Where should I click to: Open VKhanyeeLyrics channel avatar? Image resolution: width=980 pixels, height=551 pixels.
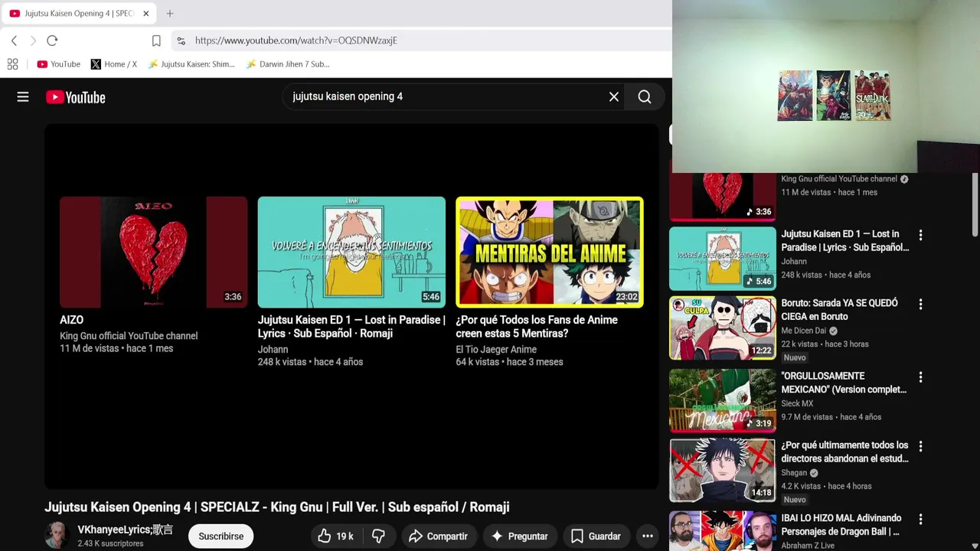[57, 536]
